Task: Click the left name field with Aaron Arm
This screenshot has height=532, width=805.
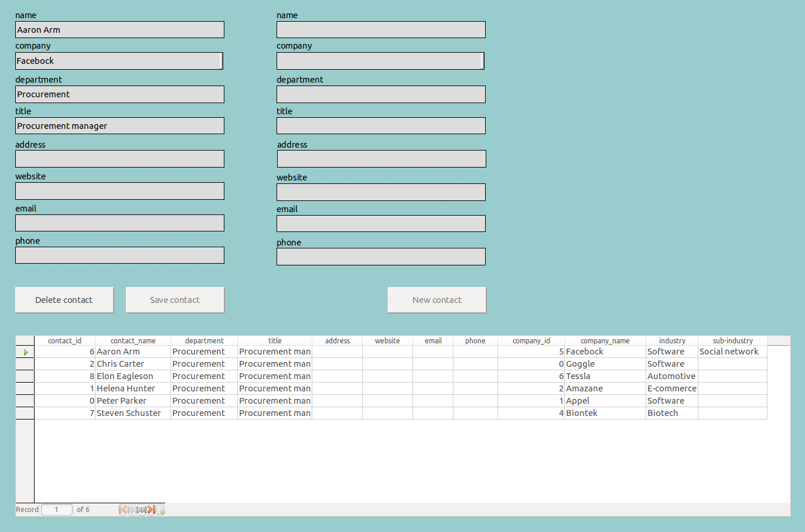Action: [120, 30]
